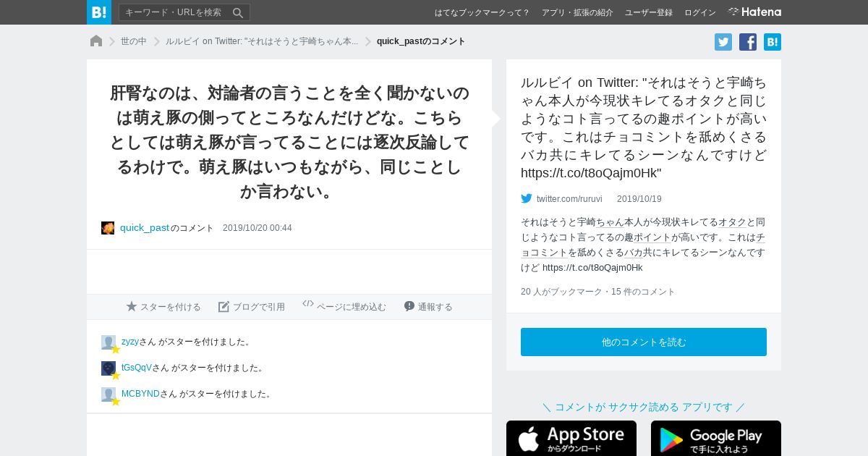Open ログイン link
868x456 pixels.
tap(700, 12)
